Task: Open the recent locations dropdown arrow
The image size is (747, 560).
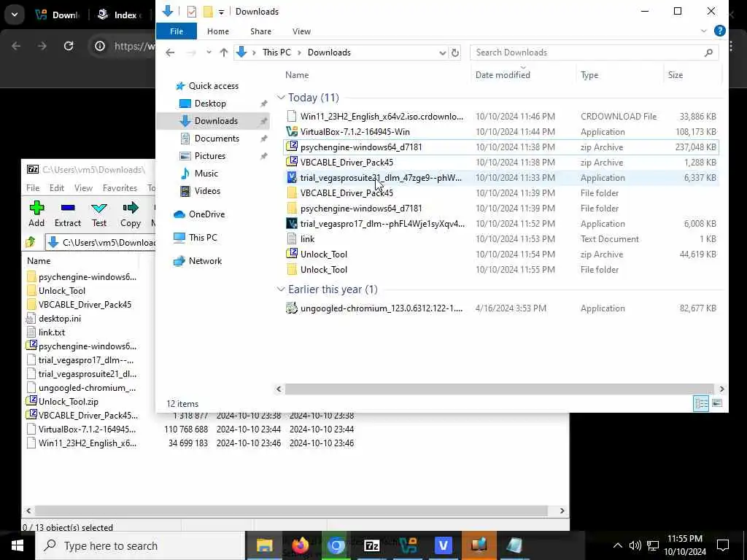Action: [x=209, y=52]
